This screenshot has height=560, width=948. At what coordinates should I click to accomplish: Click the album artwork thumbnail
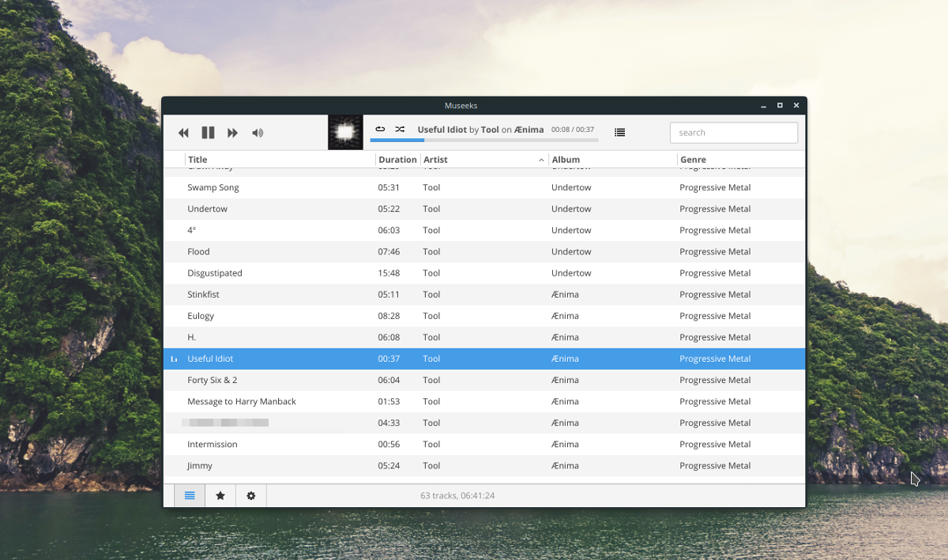click(x=344, y=132)
